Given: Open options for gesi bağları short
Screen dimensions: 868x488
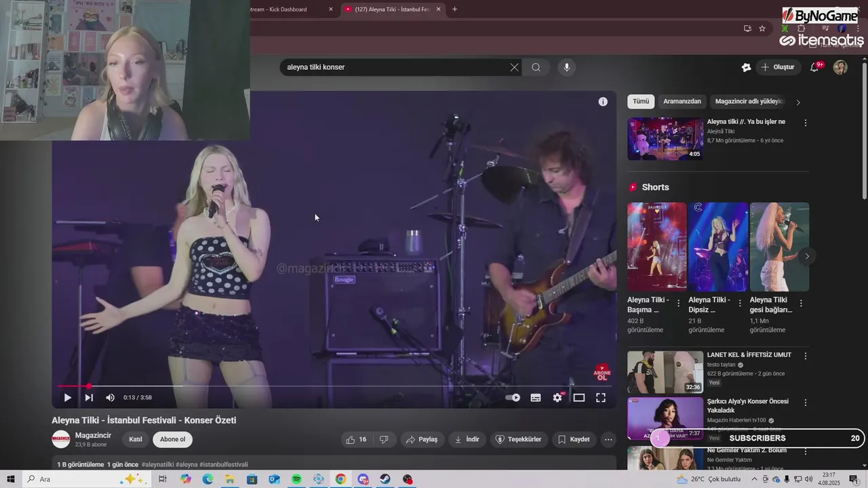Looking at the screenshot, I should pos(801,304).
